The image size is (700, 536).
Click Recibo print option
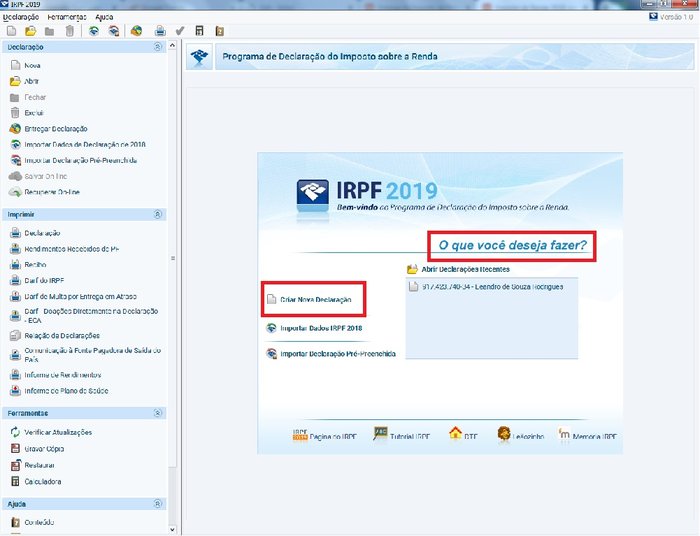(28, 265)
